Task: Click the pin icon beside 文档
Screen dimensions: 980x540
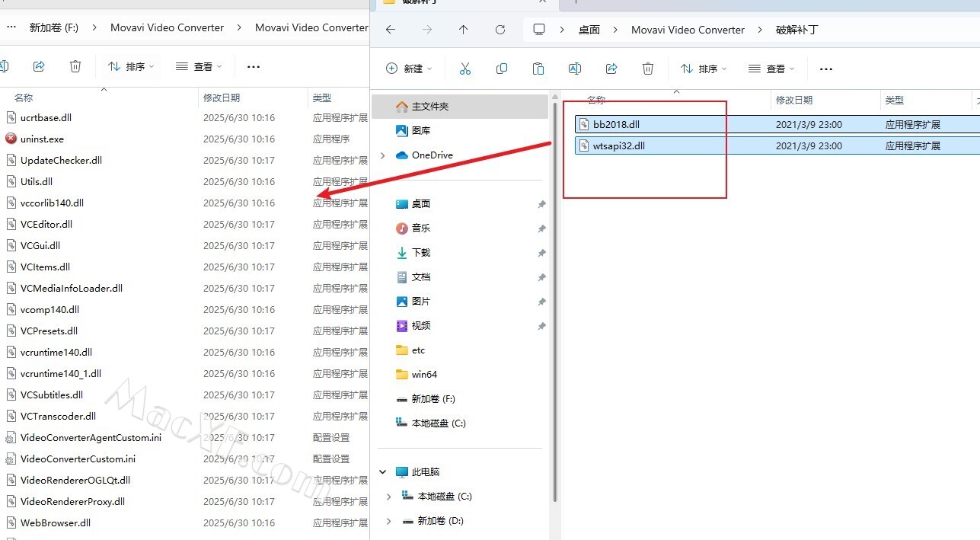Action: point(541,277)
